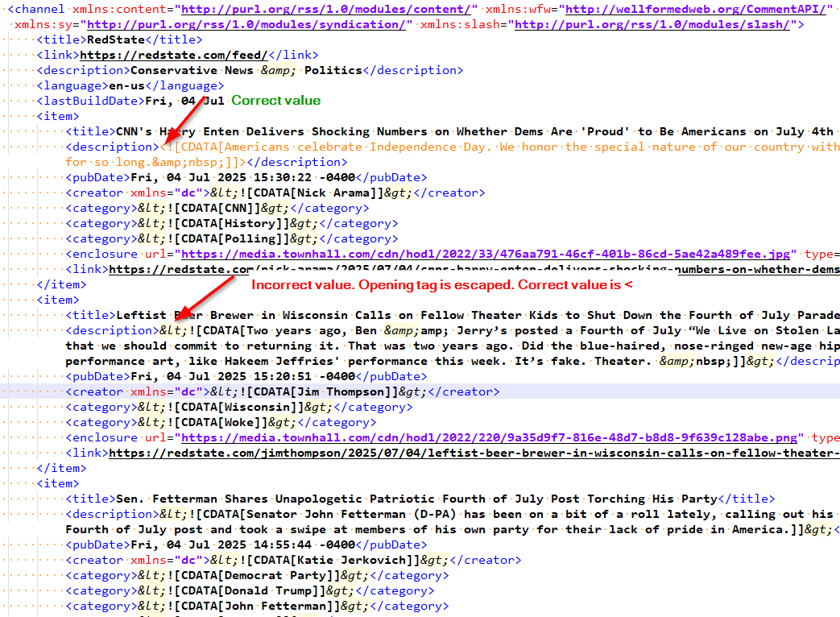Click the green "Correct value" annotation
Screen dimensions: 840x617
(276, 101)
